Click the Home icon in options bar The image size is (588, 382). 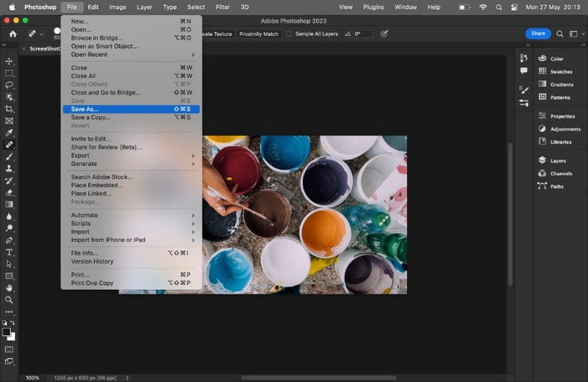tap(12, 34)
